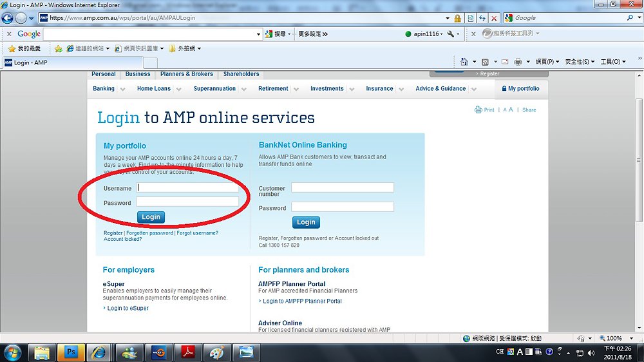Add page to Favorites bar icon
Viewport: 644px width, 362px height.
click(59, 48)
